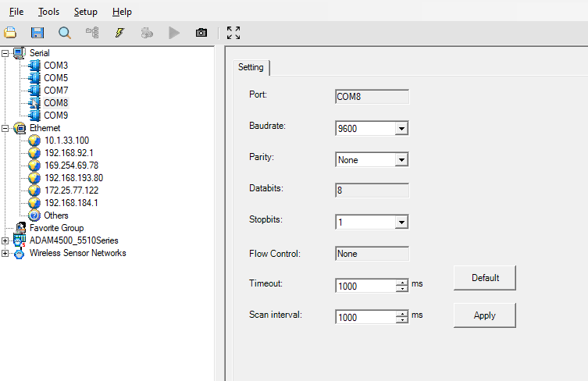Expand the ADAM4500_5510Series node
This screenshot has height=381, width=588.
click(x=5, y=240)
